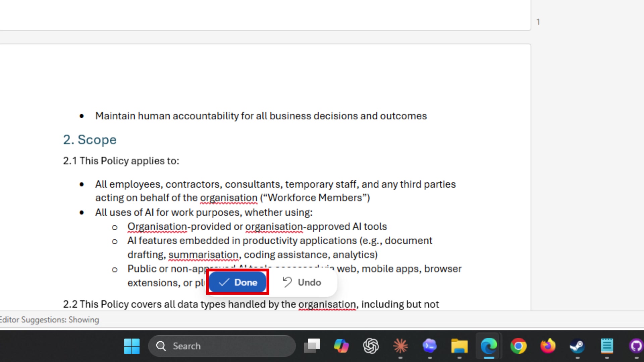Click the flagged word "Organisation" in "Organisation-provided"
Viewport: 644px width, 362px height.
pyautogui.click(x=157, y=227)
